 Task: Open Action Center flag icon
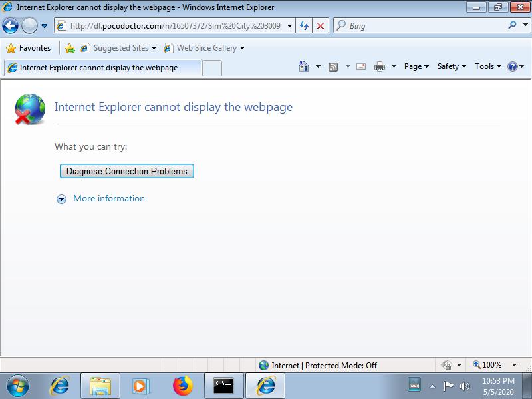point(448,386)
